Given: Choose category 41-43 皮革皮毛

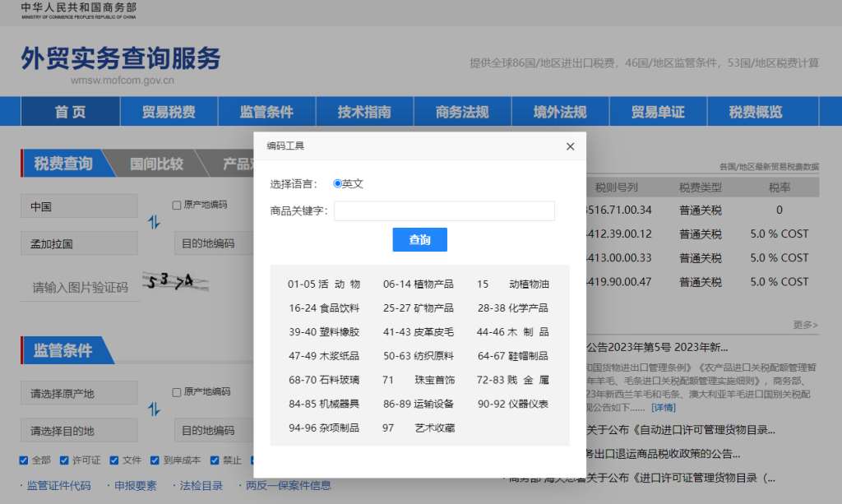Looking at the screenshot, I should 419,332.
